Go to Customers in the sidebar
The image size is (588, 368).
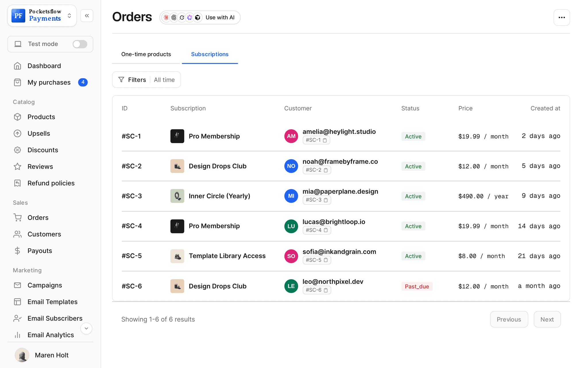point(44,234)
